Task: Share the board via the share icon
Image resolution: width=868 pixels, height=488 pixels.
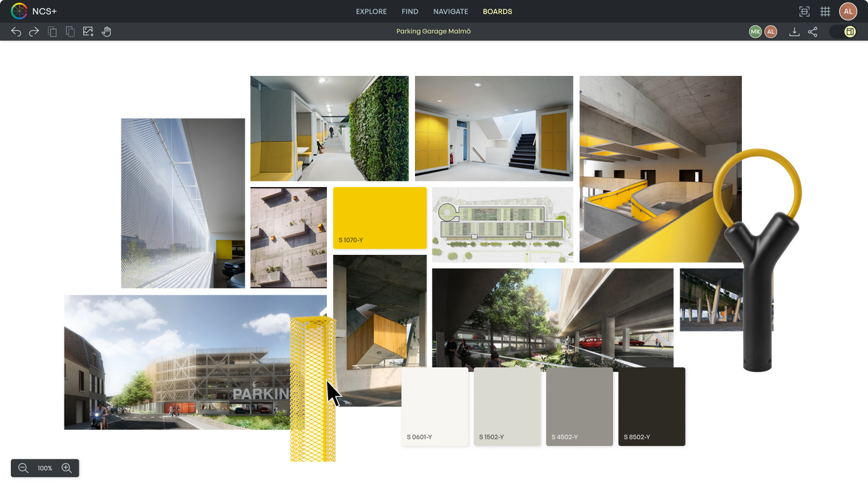Action: tap(812, 31)
